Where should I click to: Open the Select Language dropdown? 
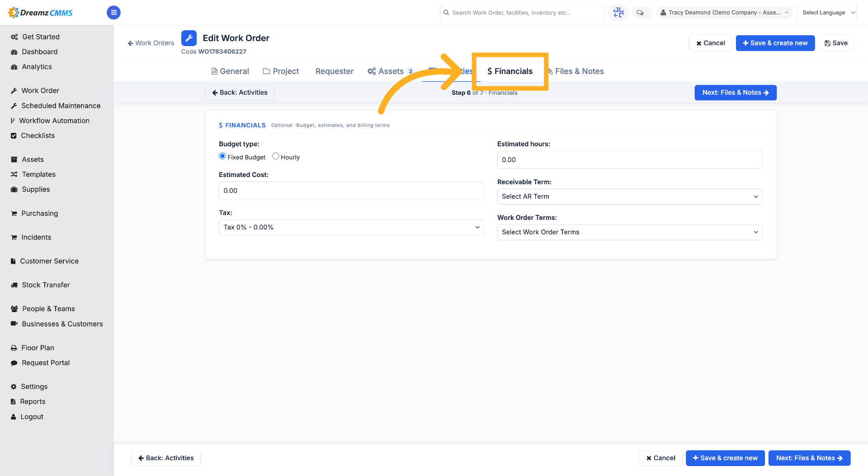click(x=826, y=13)
